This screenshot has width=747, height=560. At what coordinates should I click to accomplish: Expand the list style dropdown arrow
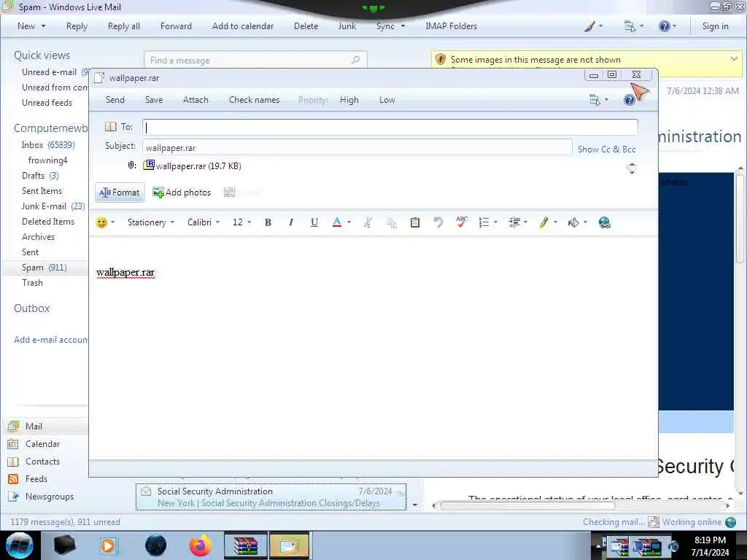(x=496, y=222)
